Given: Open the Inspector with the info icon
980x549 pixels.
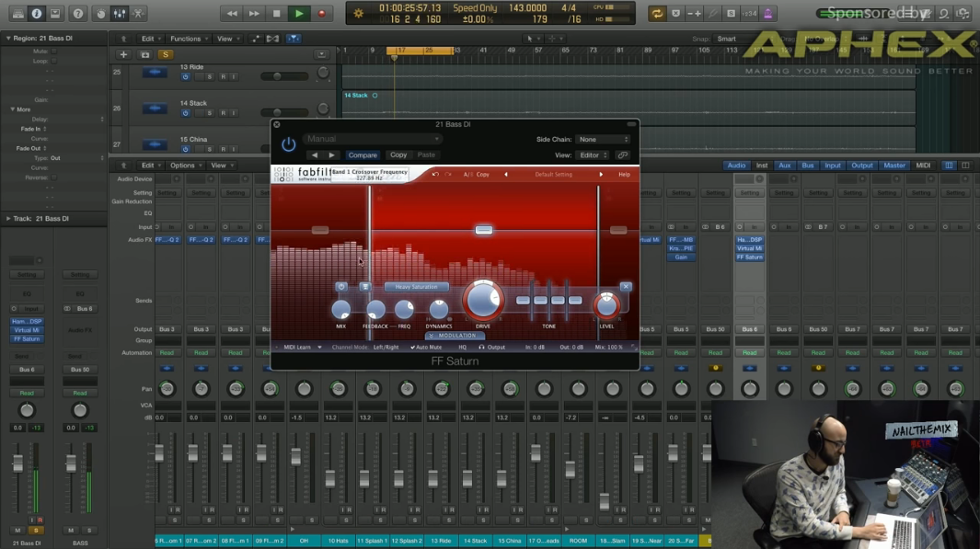Looking at the screenshot, I should [37, 13].
